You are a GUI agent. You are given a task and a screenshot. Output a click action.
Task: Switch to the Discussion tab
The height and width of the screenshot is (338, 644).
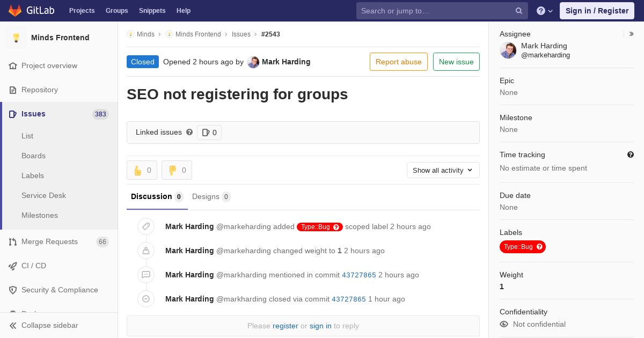(157, 196)
